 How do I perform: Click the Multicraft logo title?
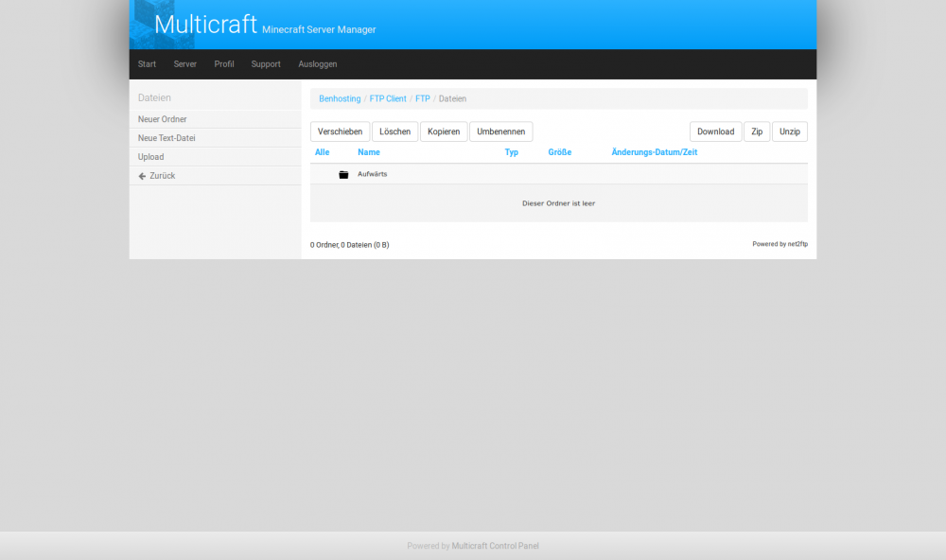(205, 25)
